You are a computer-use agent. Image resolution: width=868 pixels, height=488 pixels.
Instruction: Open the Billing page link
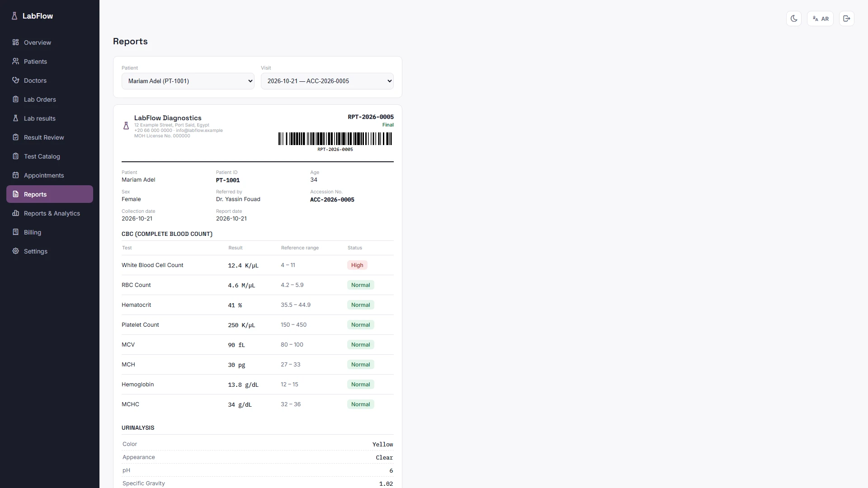50,232
